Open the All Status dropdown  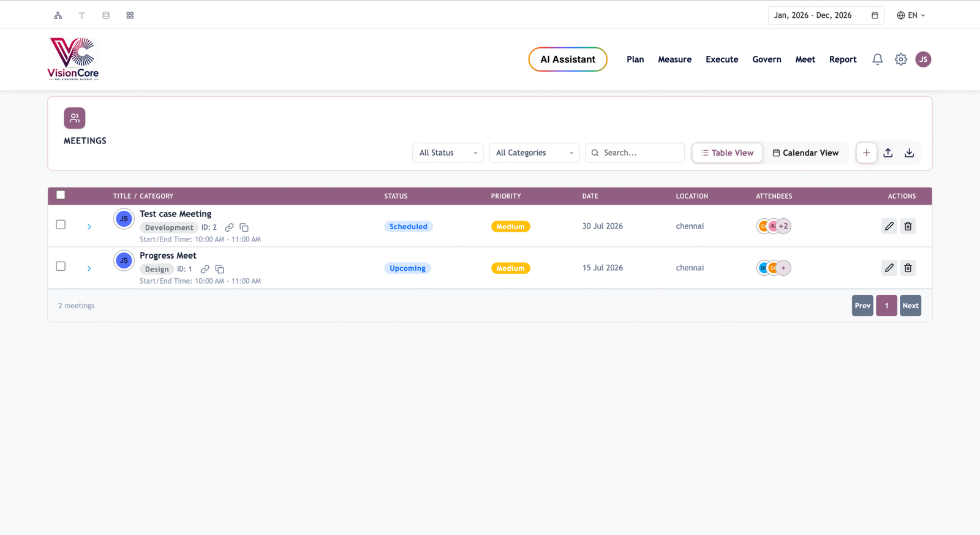(448, 153)
